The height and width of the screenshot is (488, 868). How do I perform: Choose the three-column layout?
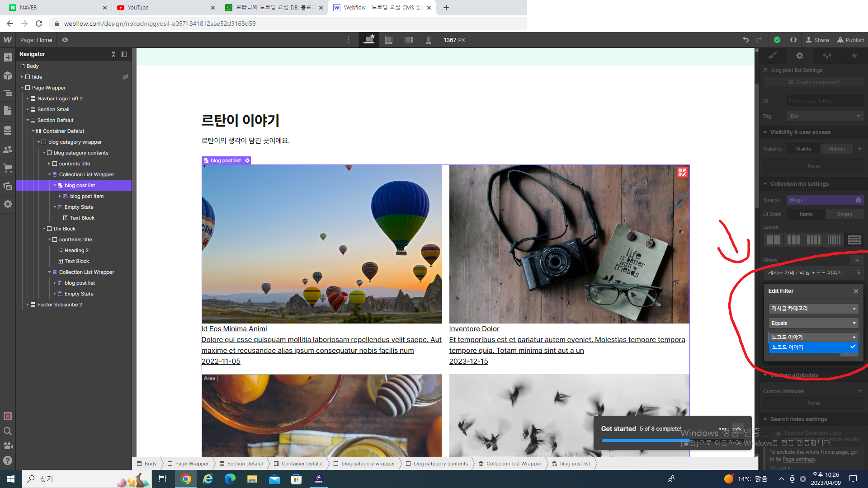tap(793, 240)
